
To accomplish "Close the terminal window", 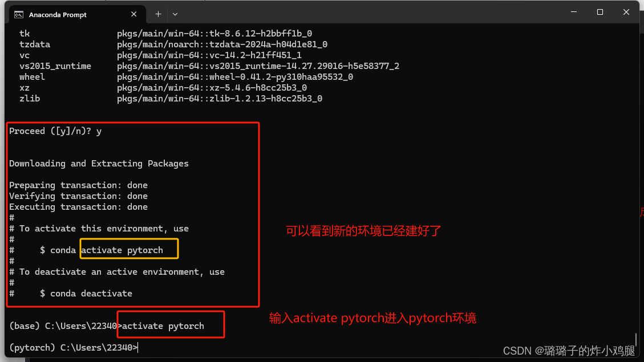I will click(626, 12).
